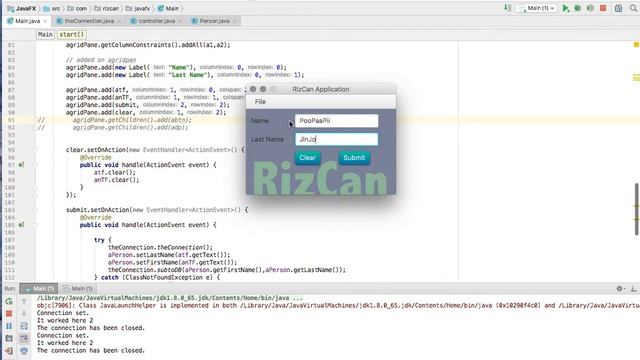
Task: Select second Main (1) tab in Run panel
Action: pyautogui.click(x=78, y=289)
